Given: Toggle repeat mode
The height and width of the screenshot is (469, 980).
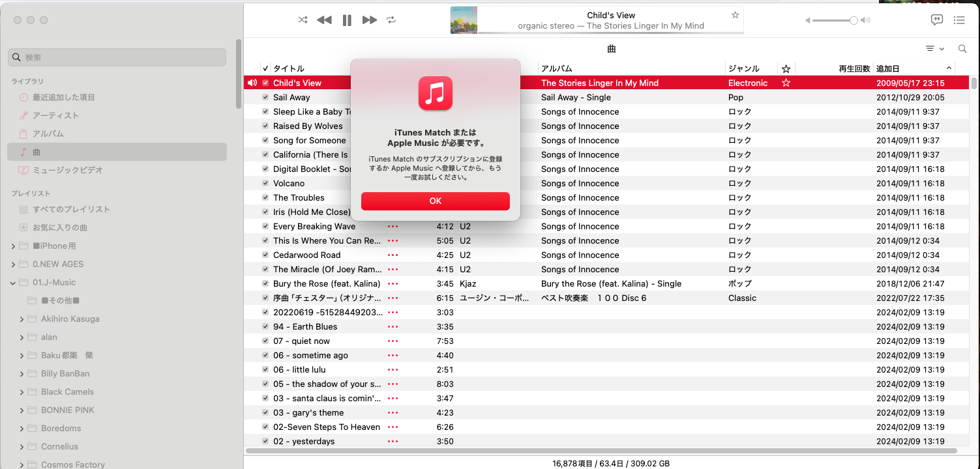Looking at the screenshot, I should tap(391, 20).
